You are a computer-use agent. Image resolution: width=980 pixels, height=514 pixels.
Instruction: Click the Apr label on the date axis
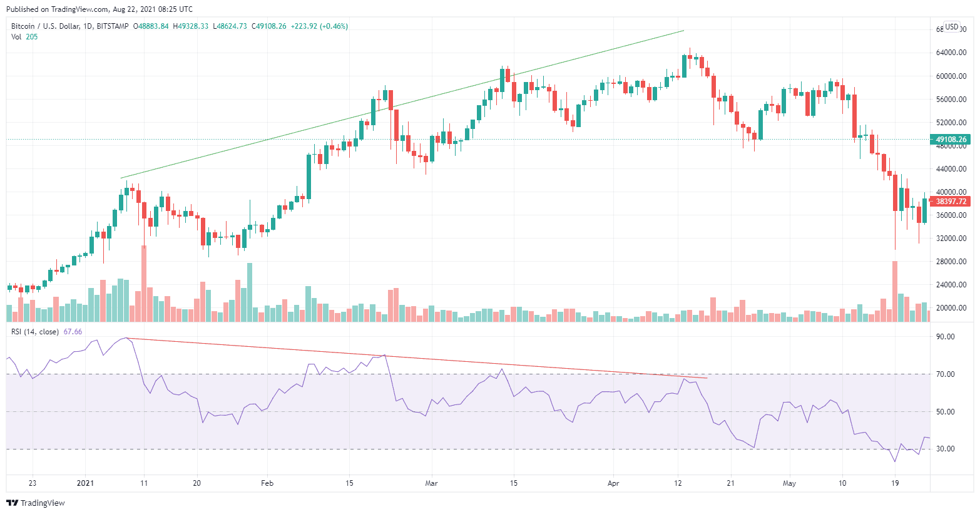[613, 483]
